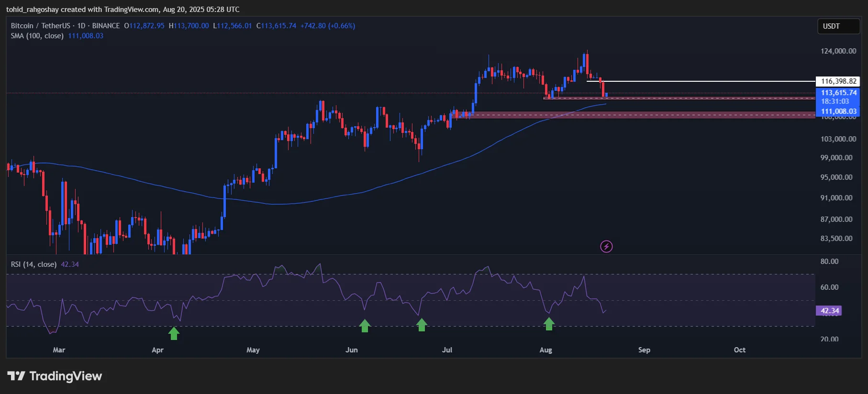This screenshot has height=394, width=868.
Task: Click the RSI (14, close) indicator label
Action: coord(33,264)
